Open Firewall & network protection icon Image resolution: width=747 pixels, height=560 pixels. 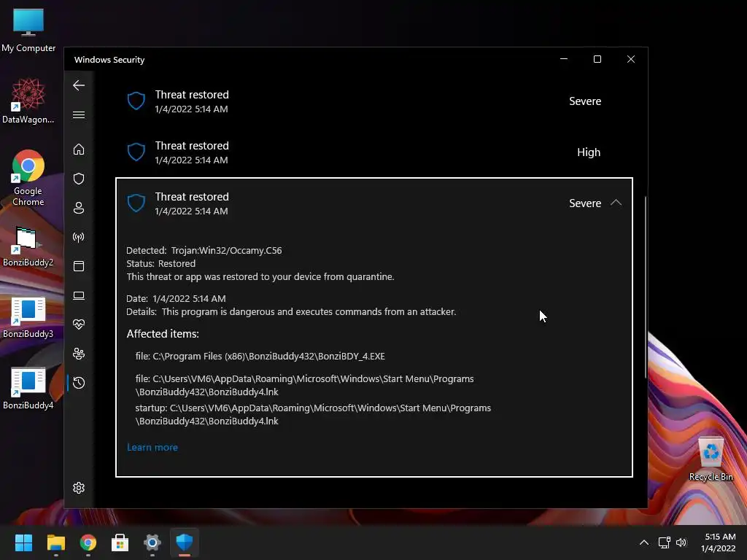(x=79, y=237)
